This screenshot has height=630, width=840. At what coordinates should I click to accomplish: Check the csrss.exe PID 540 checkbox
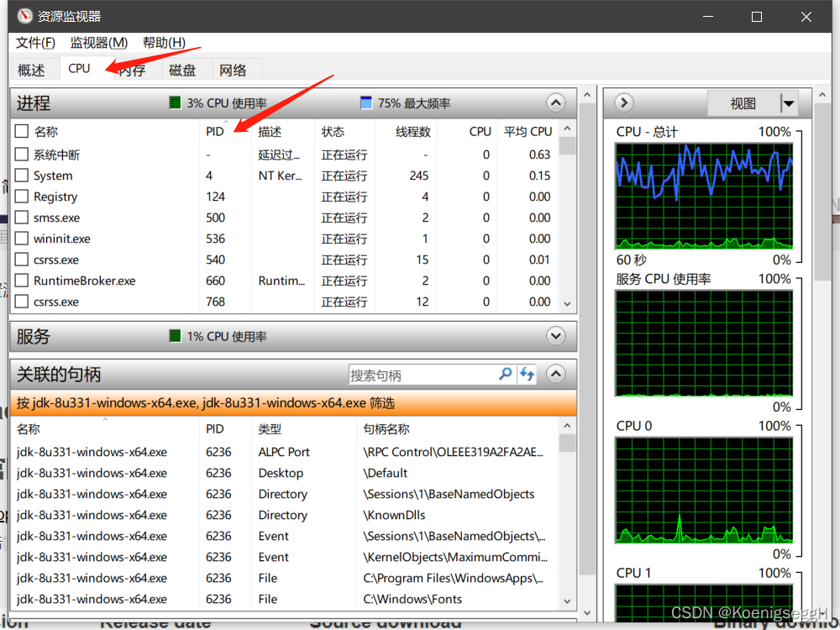(x=22, y=260)
